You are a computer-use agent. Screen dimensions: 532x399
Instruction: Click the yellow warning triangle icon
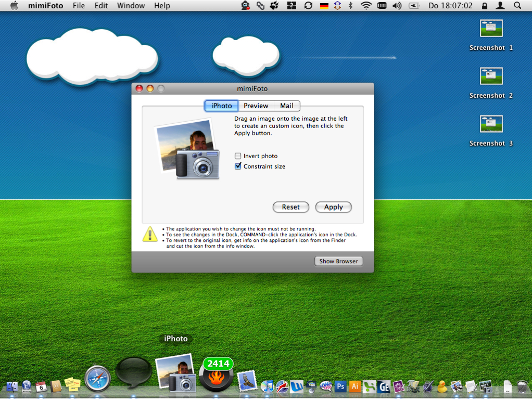pos(150,234)
